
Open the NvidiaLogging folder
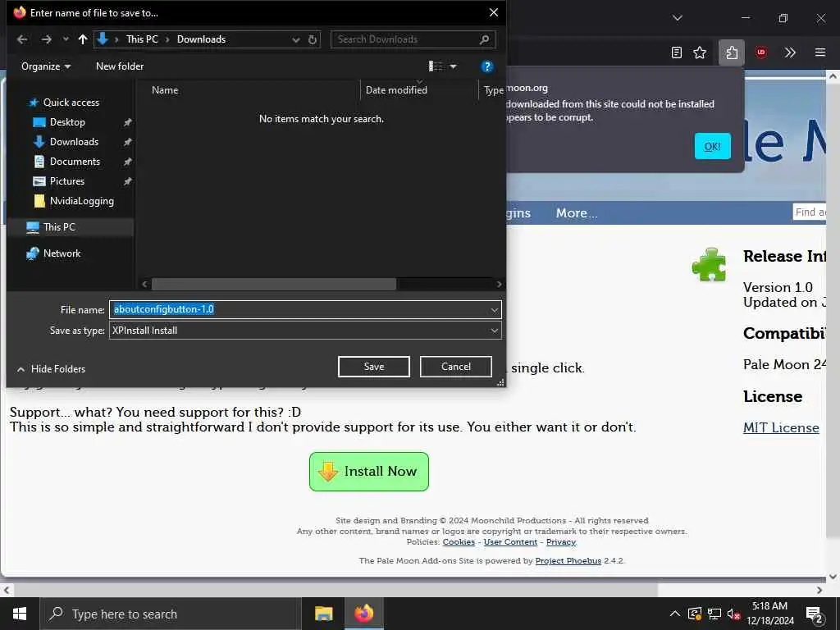(81, 201)
